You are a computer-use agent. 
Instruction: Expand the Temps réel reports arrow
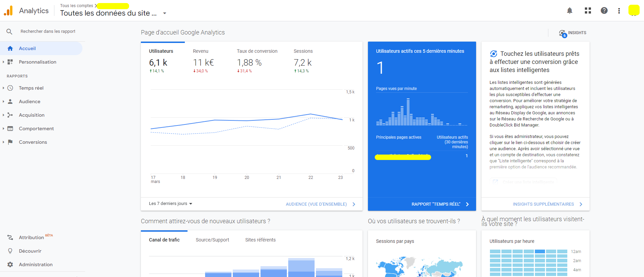point(3,88)
